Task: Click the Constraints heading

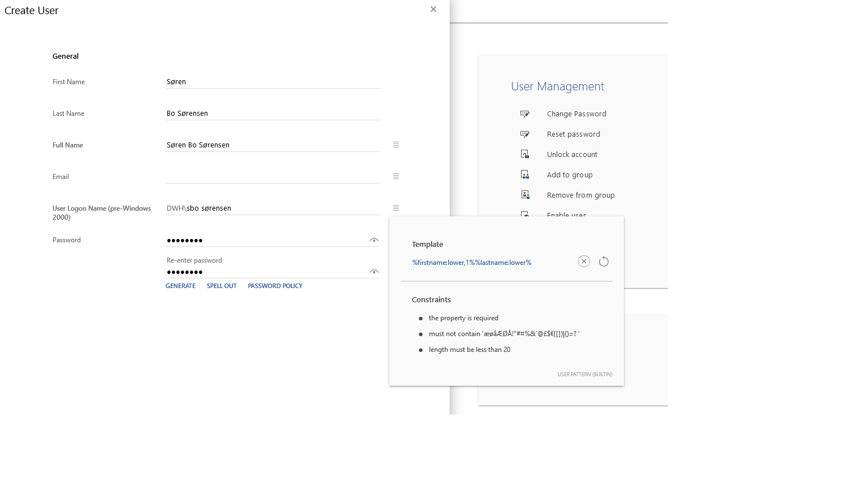Action: (431, 300)
